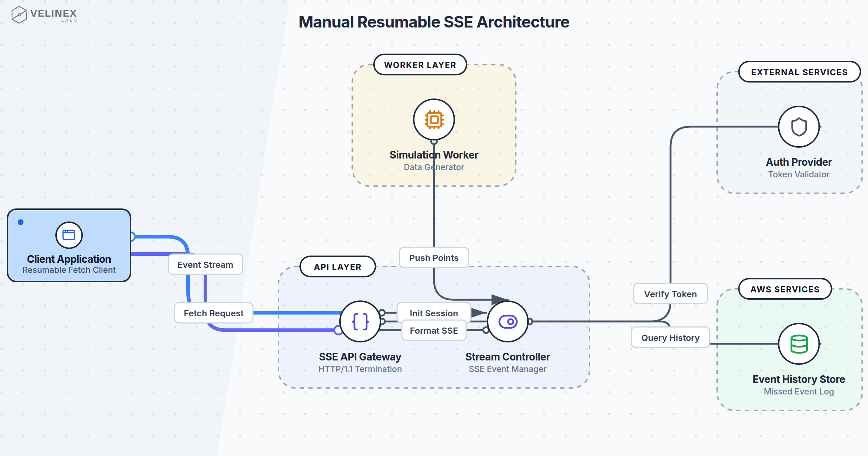
Task: Click the API LAYER group label
Action: pyautogui.click(x=337, y=267)
